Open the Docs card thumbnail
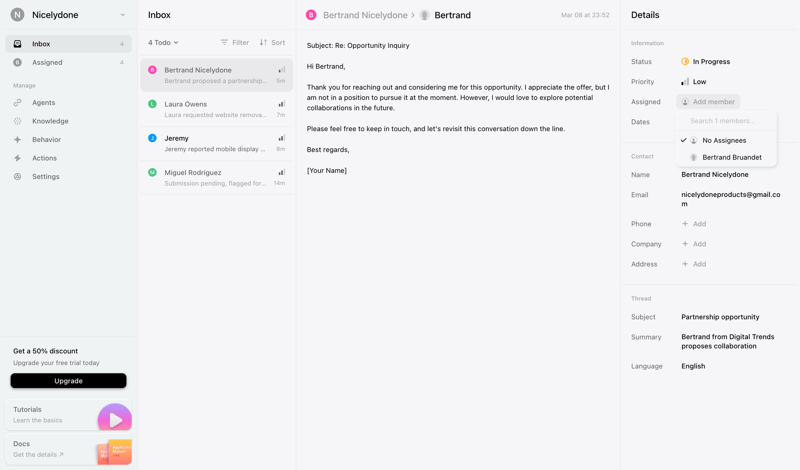Screen dimensions: 800x470 pyautogui.click(x=114, y=452)
